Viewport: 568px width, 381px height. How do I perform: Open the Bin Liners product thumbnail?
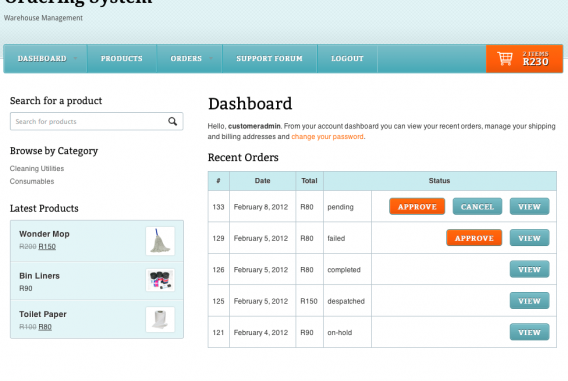point(160,280)
